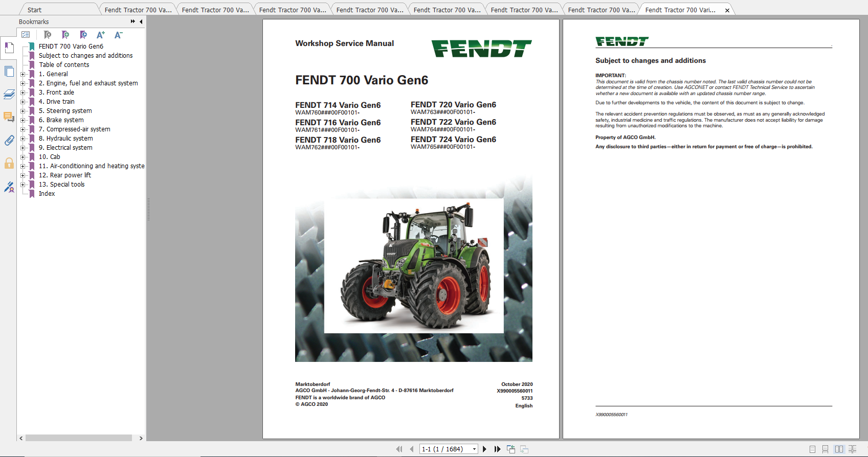Open 'FENDT 700 Vario Gen6' bookmark
Viewport: 868px width, 457px height.
71,47
